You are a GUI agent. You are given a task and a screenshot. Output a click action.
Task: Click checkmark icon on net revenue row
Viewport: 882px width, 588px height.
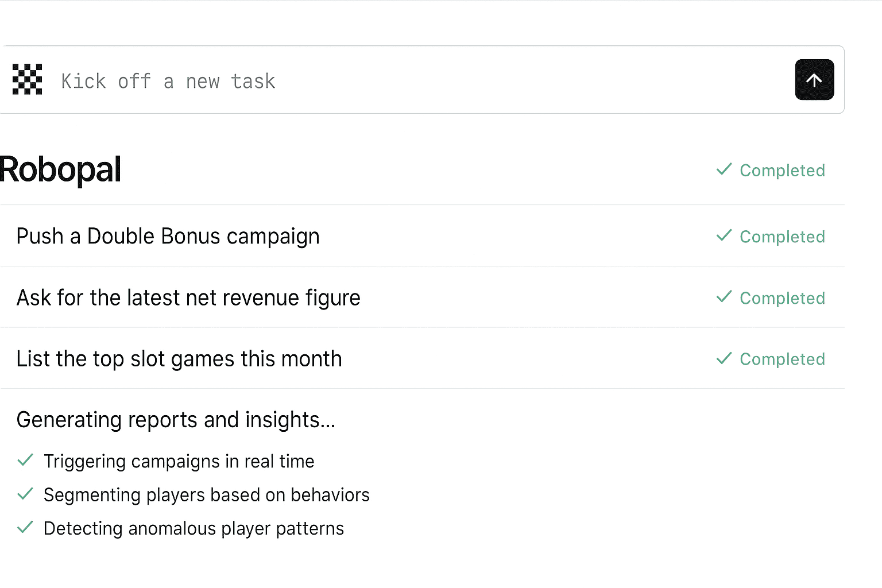[724, 297]
